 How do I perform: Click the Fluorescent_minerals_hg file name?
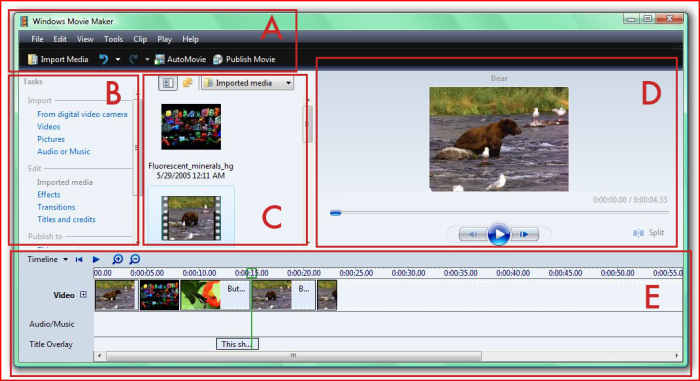click(191, 166)
